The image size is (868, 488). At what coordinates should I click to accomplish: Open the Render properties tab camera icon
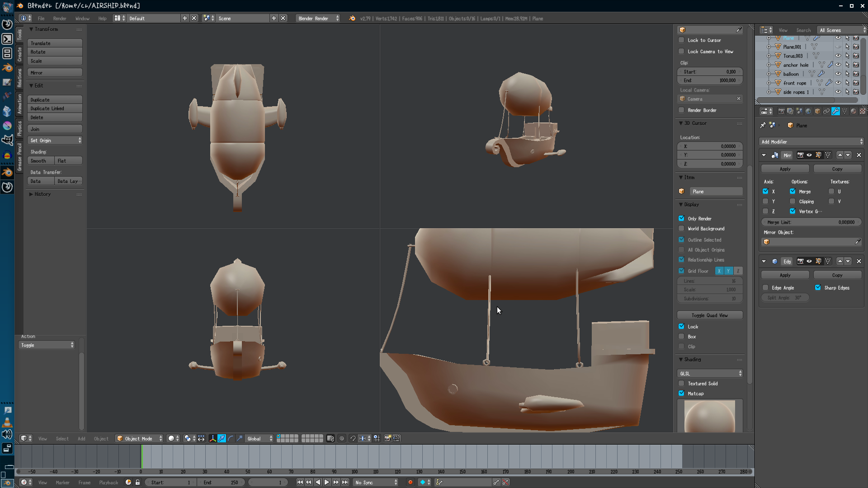click(x=781, y=111)
